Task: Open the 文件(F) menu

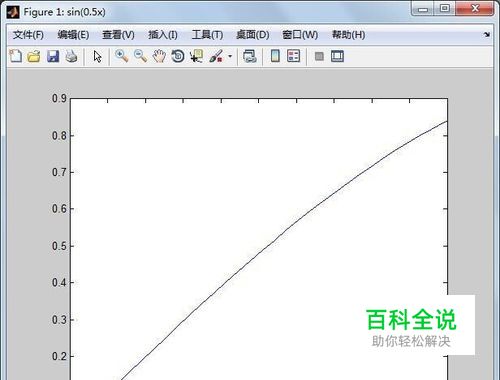Action: point(28,35)
